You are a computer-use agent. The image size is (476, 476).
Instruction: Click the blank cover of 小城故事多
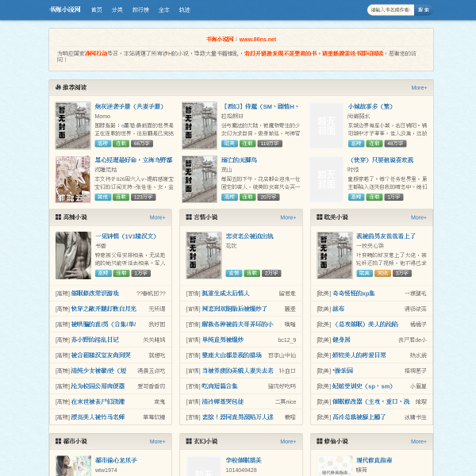pos(326,125)
